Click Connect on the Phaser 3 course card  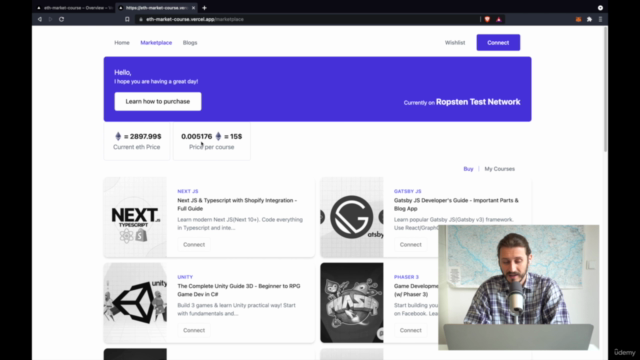410,330
